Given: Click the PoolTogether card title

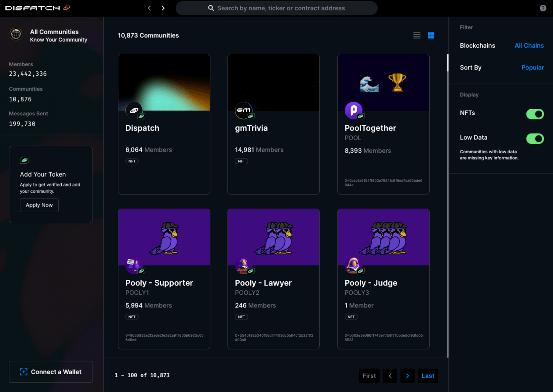Looking at the screenshot, I should tap(370, 128).
